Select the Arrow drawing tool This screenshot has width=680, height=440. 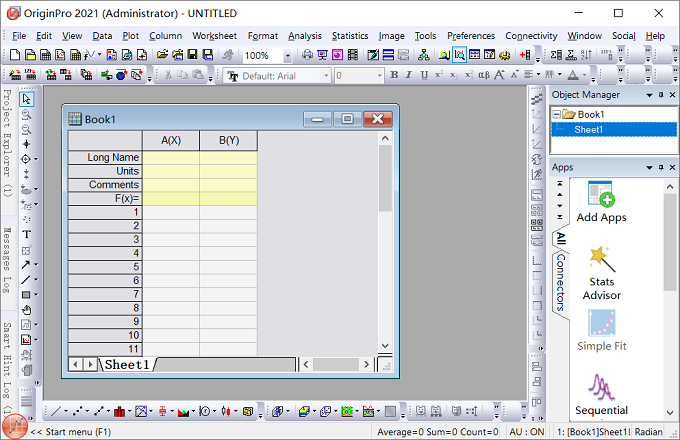26,264
